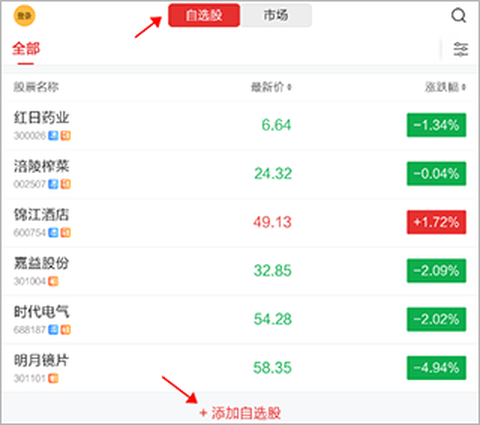Toggle the -2.09% change badge
The height and width of the screenshot is (425, 480).
436,271
